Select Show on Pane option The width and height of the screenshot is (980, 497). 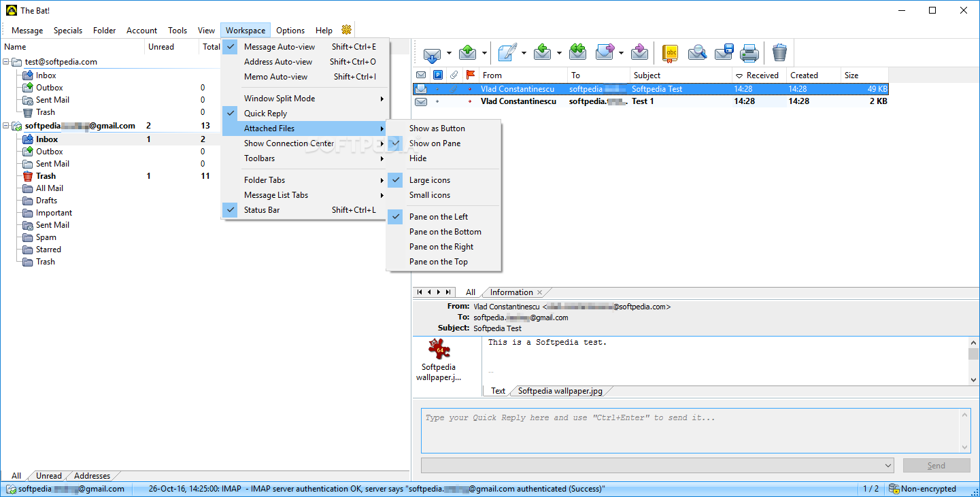(x=443, y=143)
